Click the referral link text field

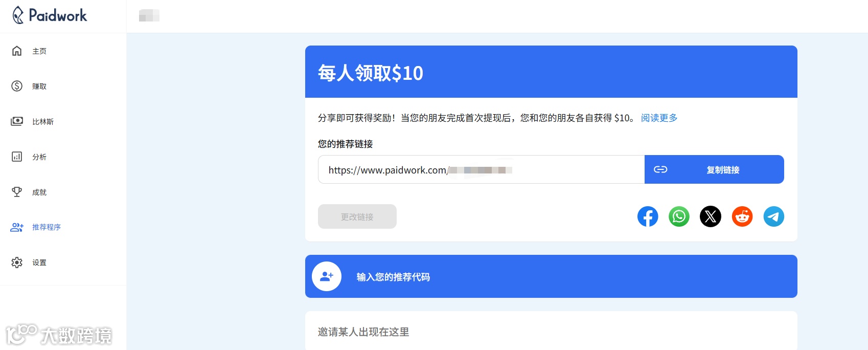point(481,169)
